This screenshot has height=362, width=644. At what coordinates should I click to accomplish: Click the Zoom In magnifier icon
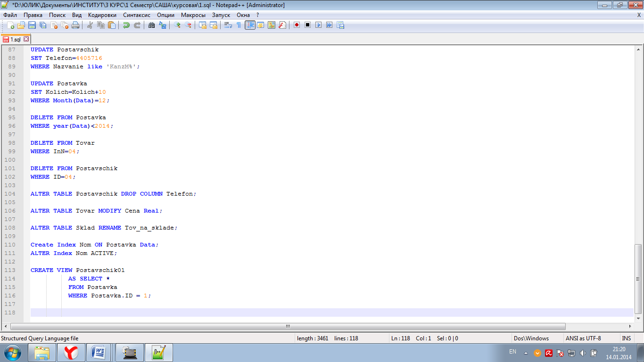point(177,25)
